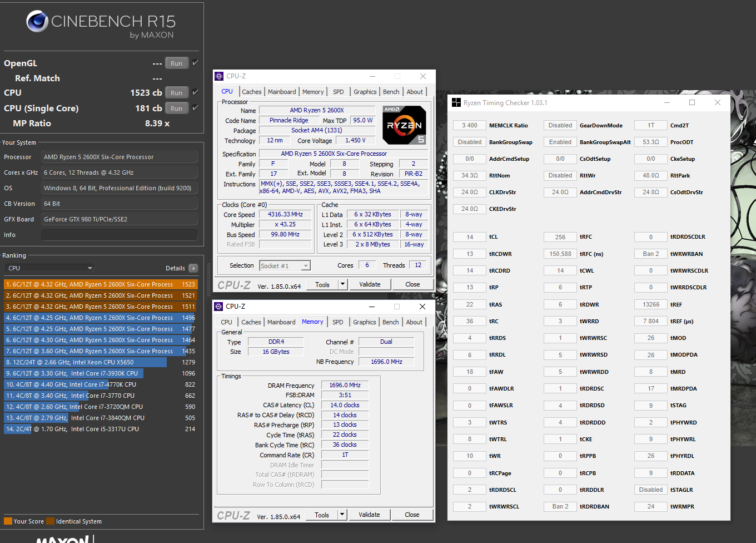756x543 pixels.
Task: Click the Info text field in Cinebench
Action: tap(120, 235)
